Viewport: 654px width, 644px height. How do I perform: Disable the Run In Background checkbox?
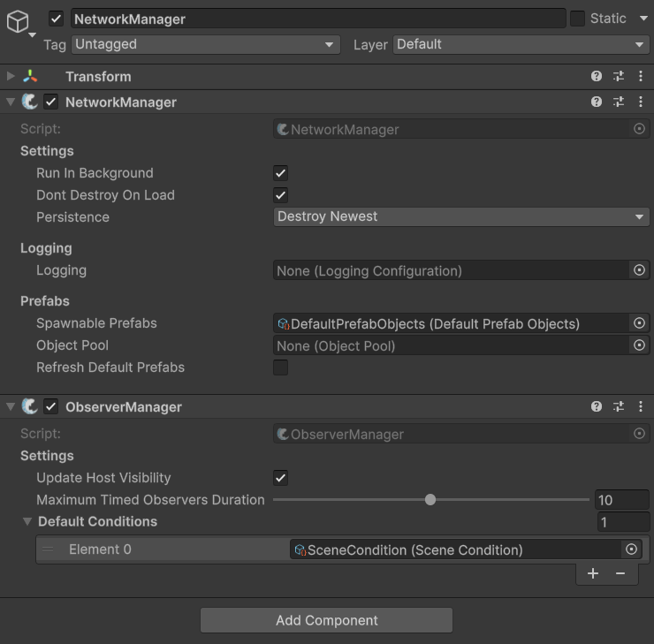(280, 173)
